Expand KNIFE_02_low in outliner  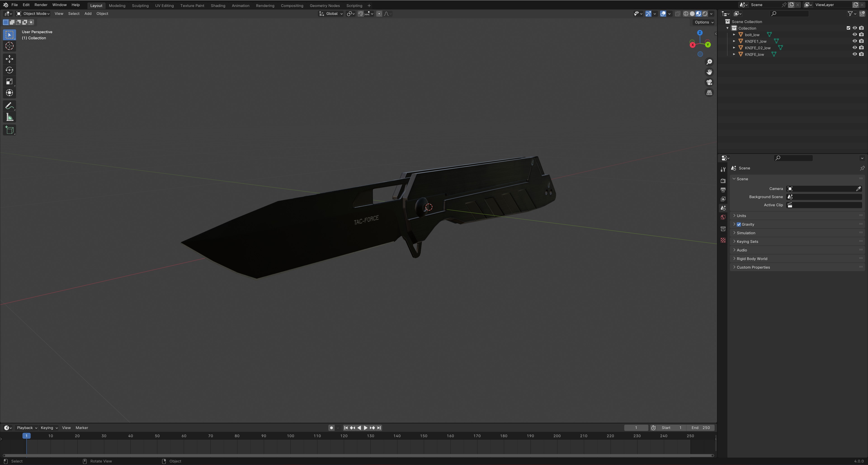[x=734, y=48]
